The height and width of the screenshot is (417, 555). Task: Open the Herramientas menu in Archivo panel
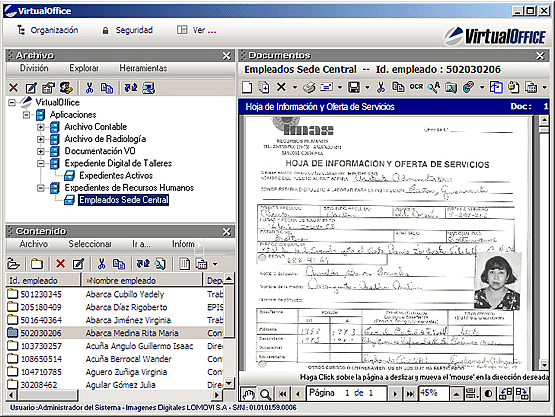(143, 68)
